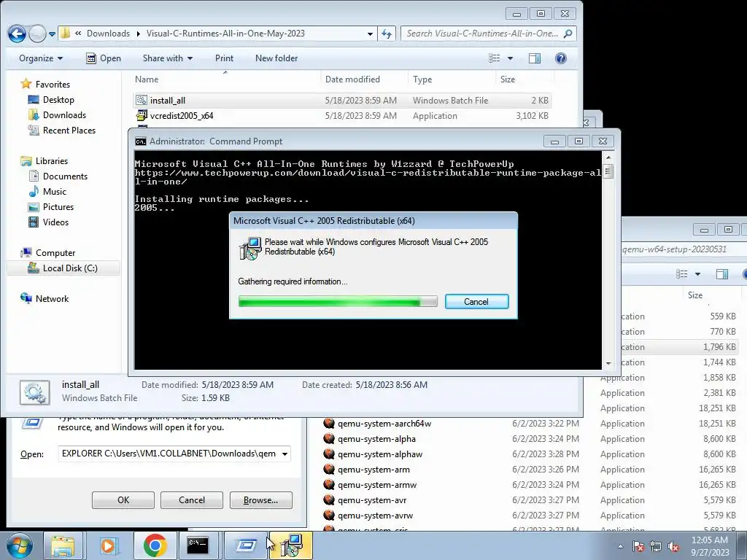Image resolution: width=747 pixels, height=560 pixels.
Task: Click the Command Prompt scroll down arrow
Action: click(x=608, y=364)
